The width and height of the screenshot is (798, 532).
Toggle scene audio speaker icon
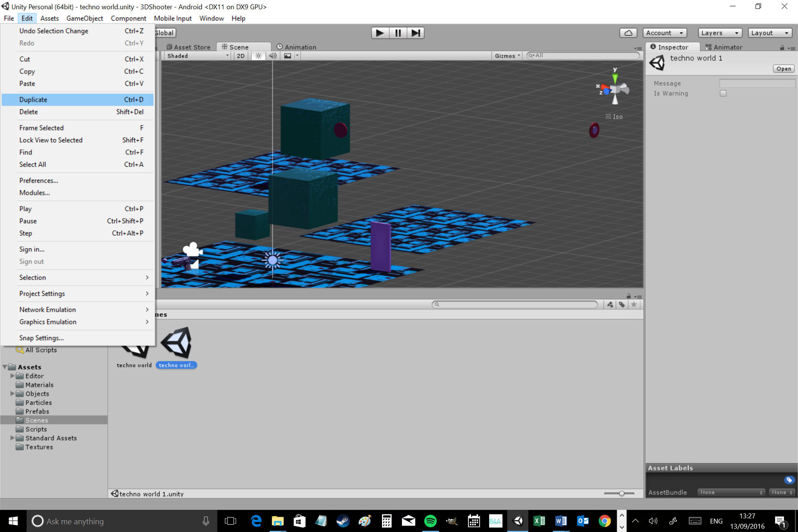273,56
